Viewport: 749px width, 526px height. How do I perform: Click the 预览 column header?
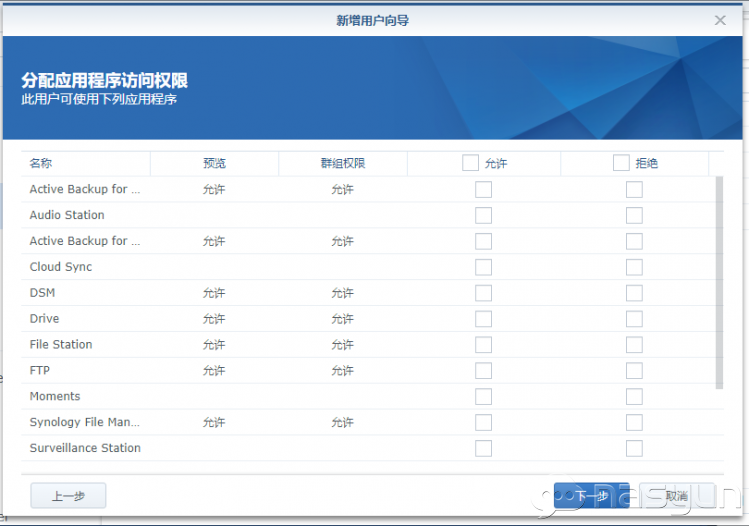[x=214, y=163]
